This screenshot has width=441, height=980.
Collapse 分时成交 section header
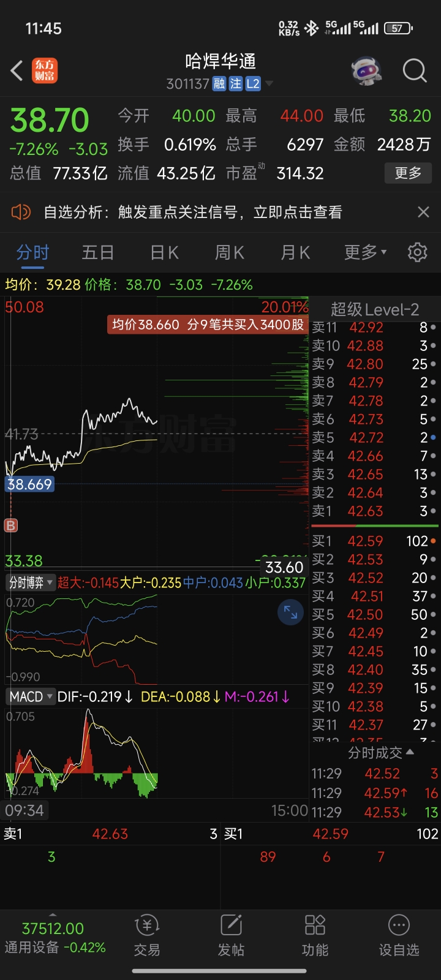[x=381, y=753]
